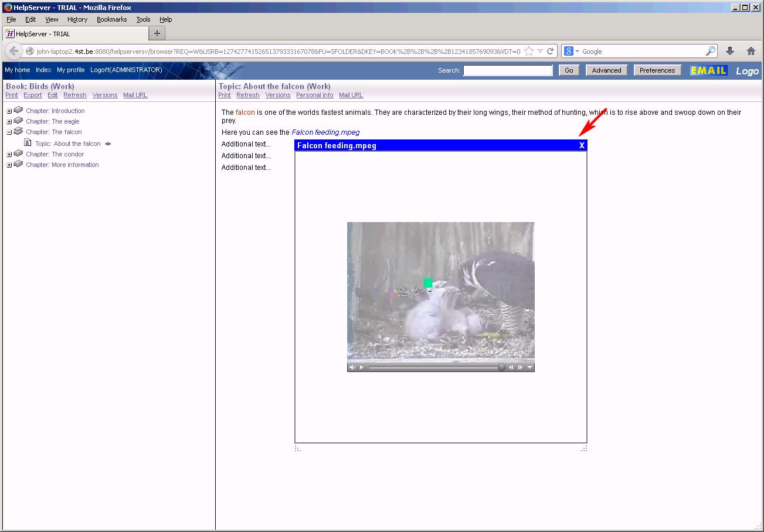764x532 pixels.
Task: Bookmark this page with the star icon
Action: click(529, 52)
